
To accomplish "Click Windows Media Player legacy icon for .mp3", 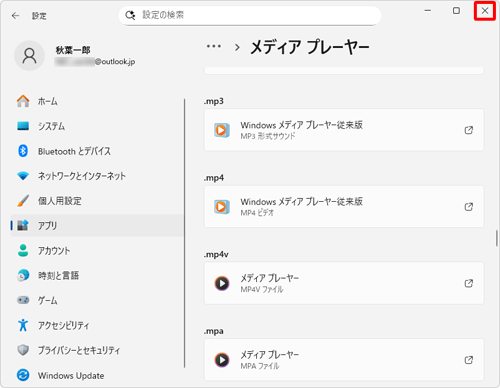I will pyautogui.click(x=222, y=130).
